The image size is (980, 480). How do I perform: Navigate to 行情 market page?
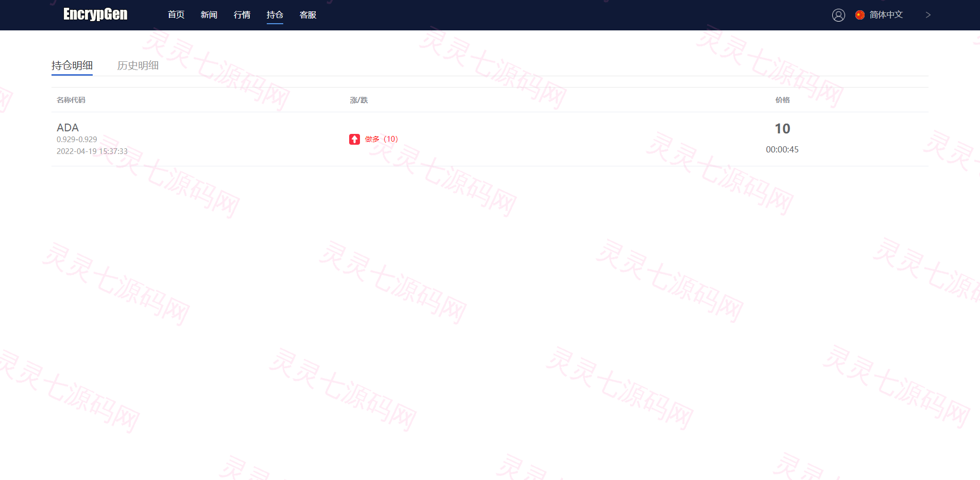242,15
